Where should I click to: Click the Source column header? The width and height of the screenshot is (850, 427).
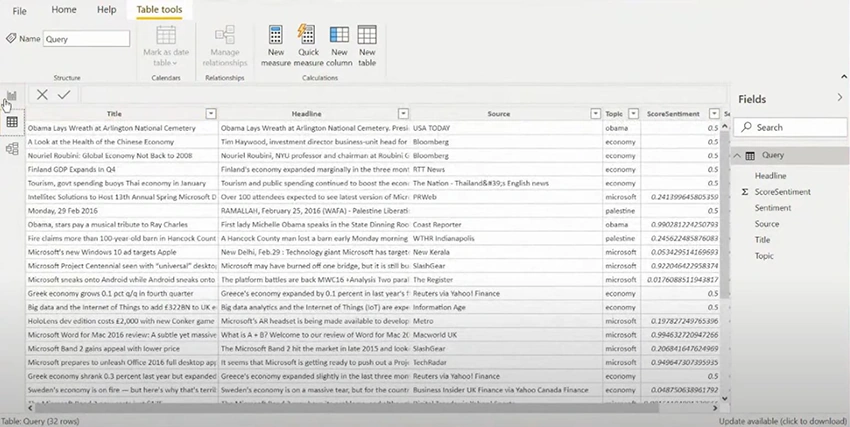point(498,114)
